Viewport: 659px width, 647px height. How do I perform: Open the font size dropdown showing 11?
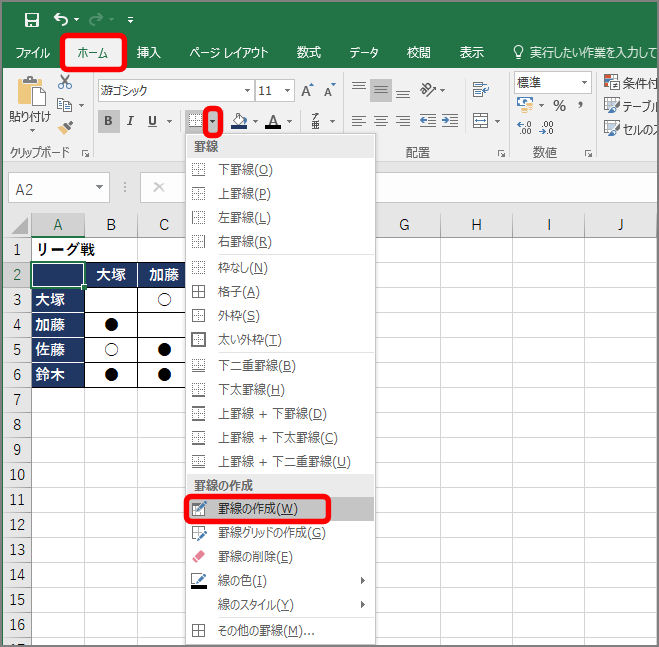click(287, 90)
